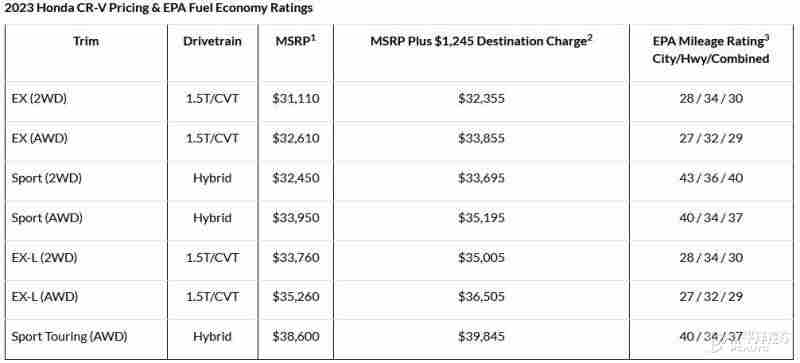Image resolution: width=800 pixels, height=363 pixels.
Task: Select the EX (AWD) trim cell
Action: 39,138
